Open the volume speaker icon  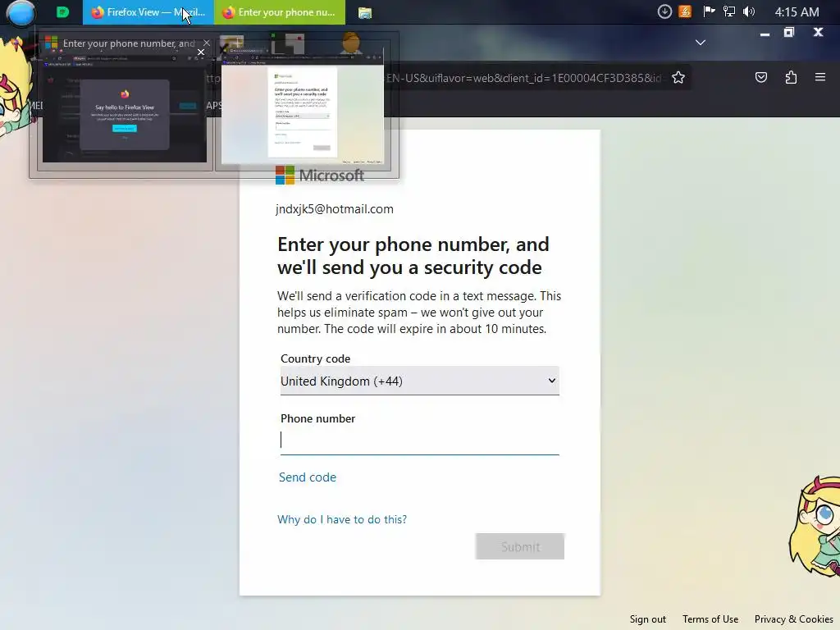click(x=748, y=11)
